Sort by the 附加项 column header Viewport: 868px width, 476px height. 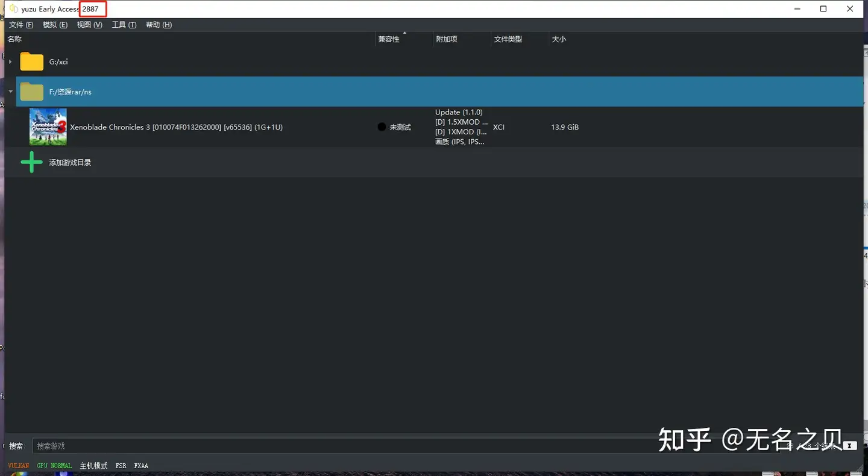[x=462, y=39]
